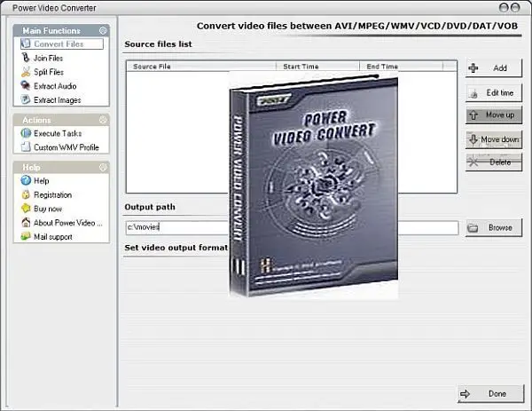Click the Done button
532x411 pixels.
[x=491, y=393]
